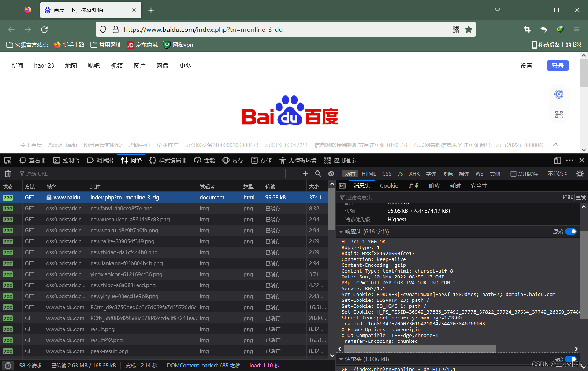
Task: Expand the Baidu footer chevron arrow
Action: pyautogui.click(x=556, y=145)
